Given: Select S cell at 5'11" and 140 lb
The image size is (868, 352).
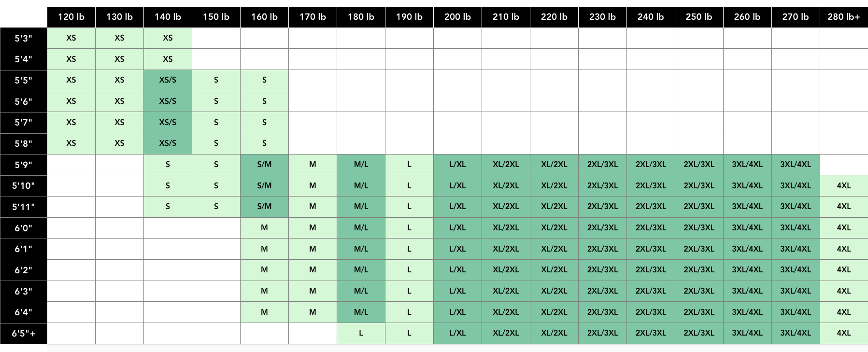Looking at the screenshot, I should (168, 207).
